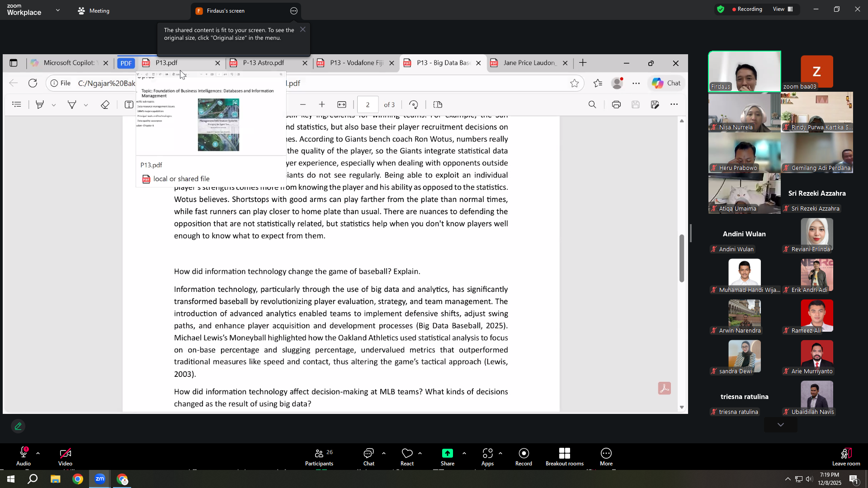Unmute microphone with the Audio button
The image size is (868, 488).
point(24,456)
